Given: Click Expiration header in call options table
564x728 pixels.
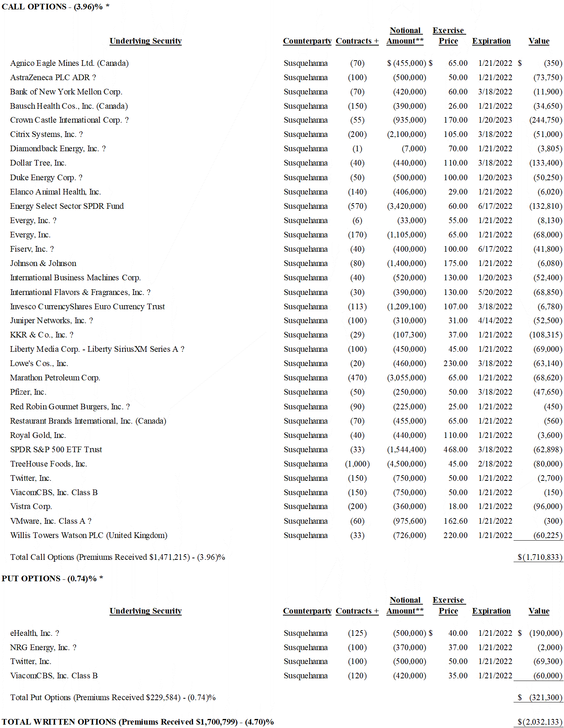Looking at the screenshot, I should [491, 41].
